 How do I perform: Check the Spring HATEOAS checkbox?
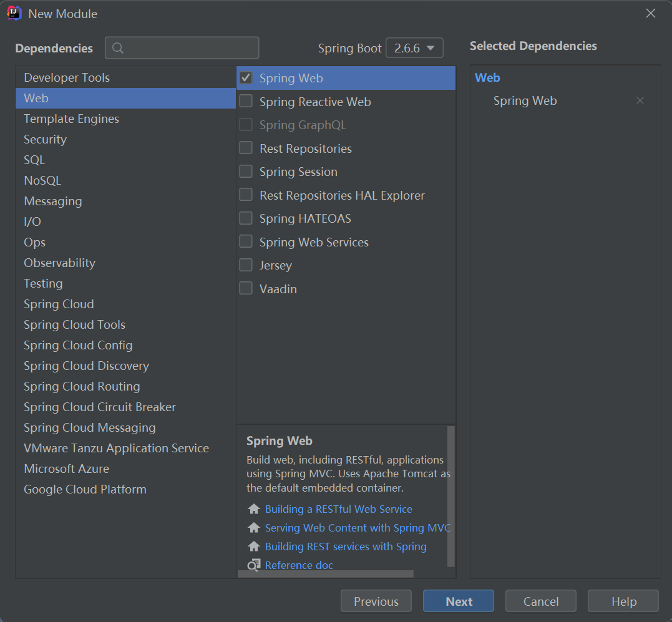[246, 218]
